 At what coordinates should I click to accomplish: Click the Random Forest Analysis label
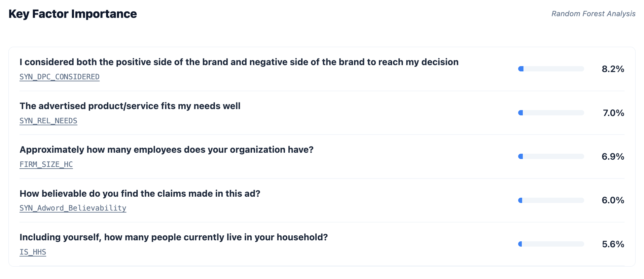[593, 14]
